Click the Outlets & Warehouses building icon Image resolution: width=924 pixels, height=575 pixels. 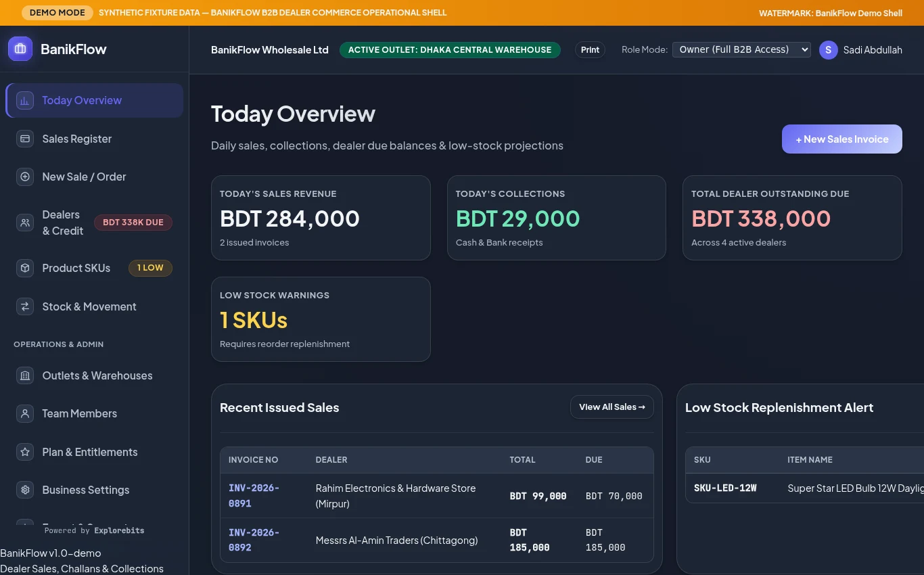coord(25,375)
